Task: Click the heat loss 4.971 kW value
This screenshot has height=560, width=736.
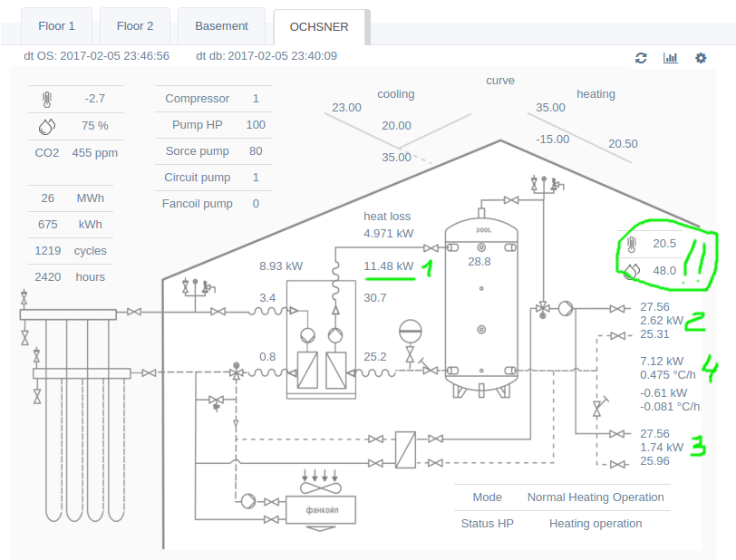Action: pyautogui.click(x=389, y=233)
